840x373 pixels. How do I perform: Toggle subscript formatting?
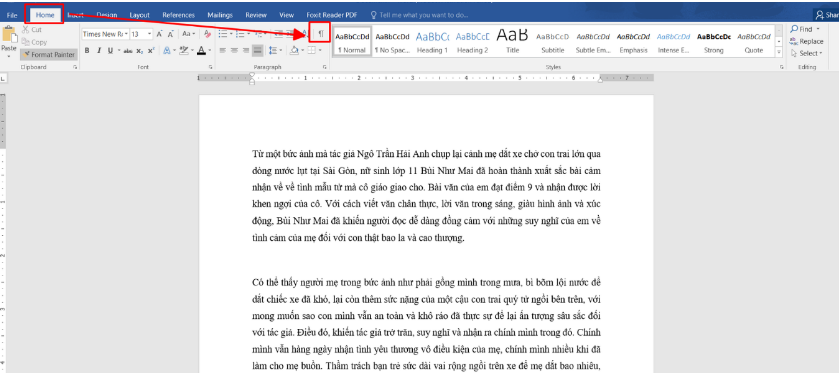click(x=139, y=50)
